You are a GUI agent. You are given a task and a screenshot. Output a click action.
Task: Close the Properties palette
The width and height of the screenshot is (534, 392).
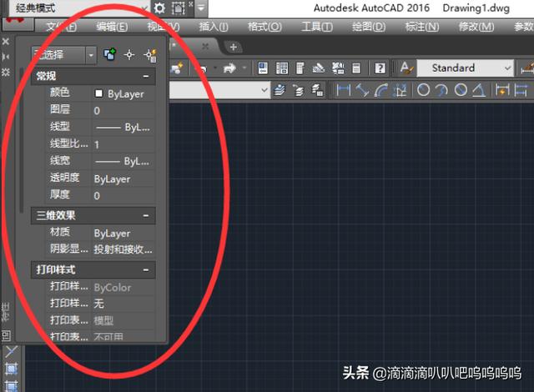[6, 42]
